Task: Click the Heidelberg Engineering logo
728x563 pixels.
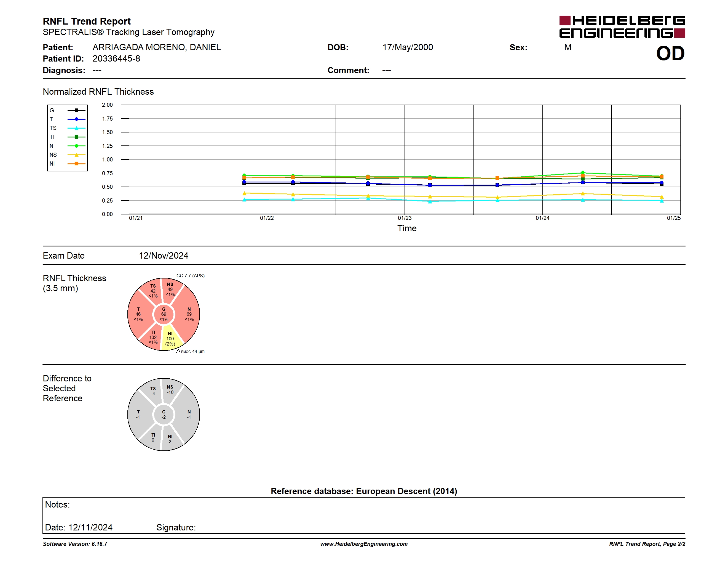Action: [622, 27]
